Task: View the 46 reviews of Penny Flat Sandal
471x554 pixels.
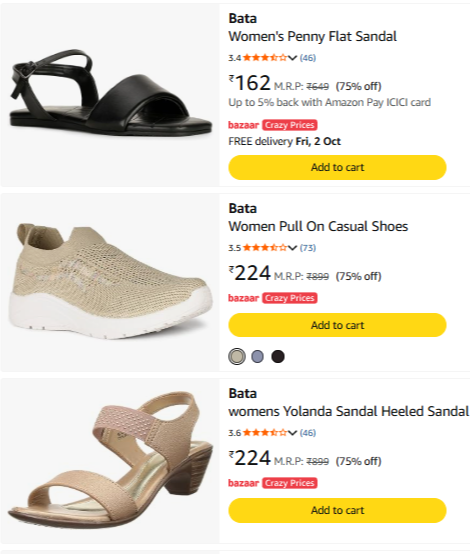Action: pyautogui.click(x=308, y=58)
